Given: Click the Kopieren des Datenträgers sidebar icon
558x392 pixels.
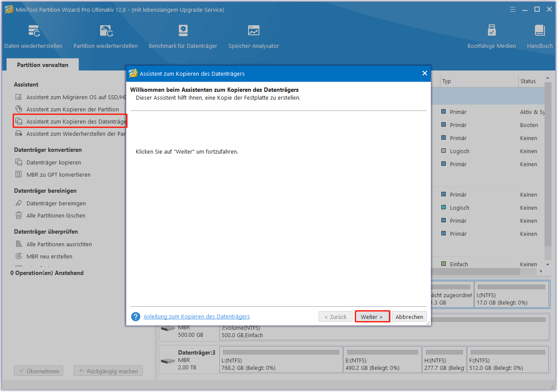Looking at the screenshot, I should 19,121.
